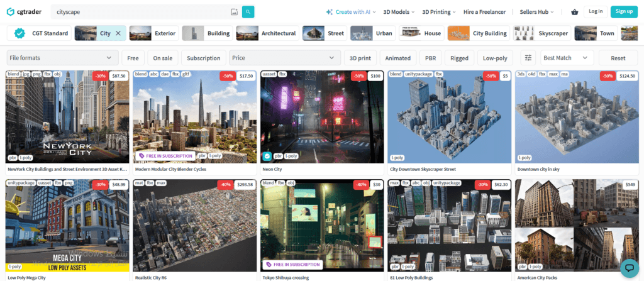Toggle the Low-poly filter
Image resolution: width=644 pixels, height=281 pixels.
click(495, 58)
